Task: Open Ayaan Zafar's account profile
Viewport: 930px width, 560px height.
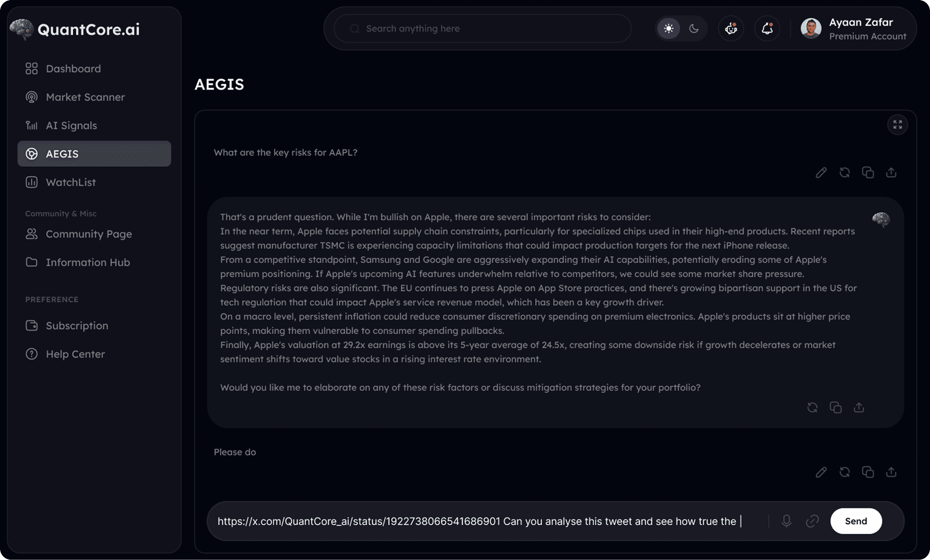Action: [853, 29]
